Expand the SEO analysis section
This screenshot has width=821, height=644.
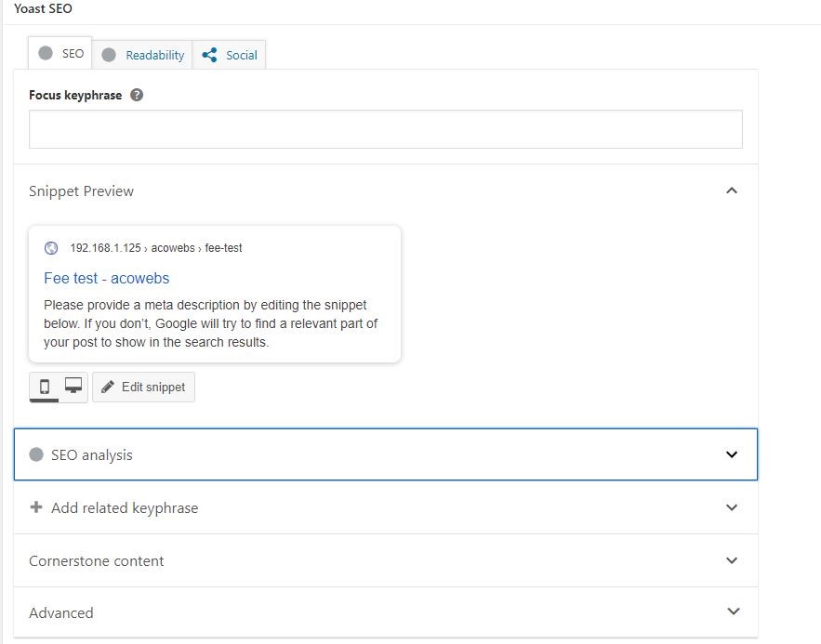click(x=385, y=454)
